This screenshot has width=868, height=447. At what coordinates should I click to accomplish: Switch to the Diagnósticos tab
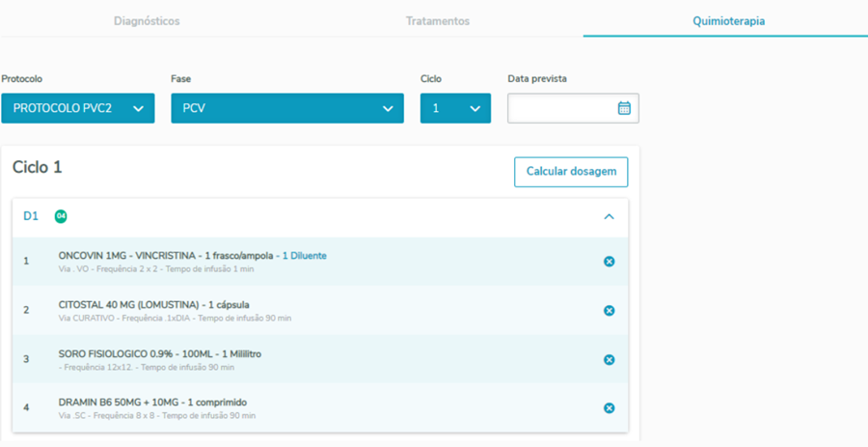tap(147, 21)
